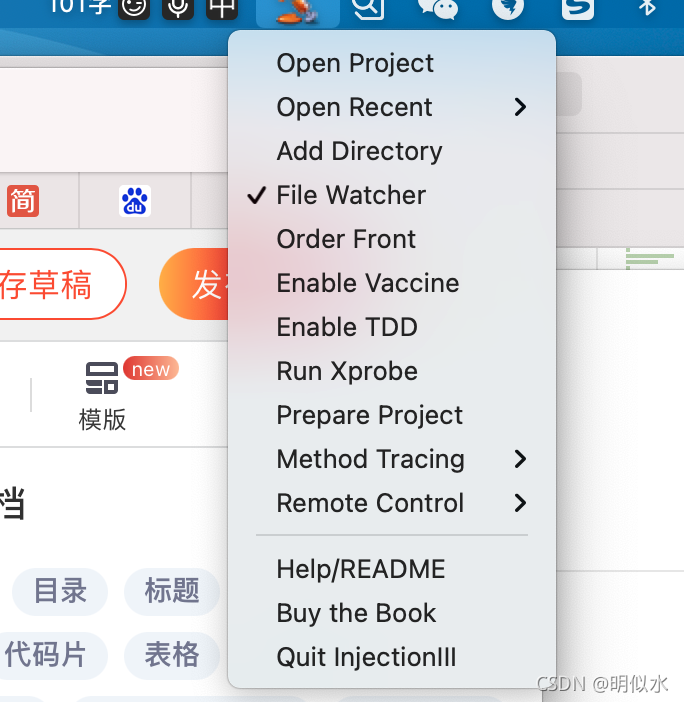Expand the Method Tracing submenu
684x702 pixels.
click(392, 459)
